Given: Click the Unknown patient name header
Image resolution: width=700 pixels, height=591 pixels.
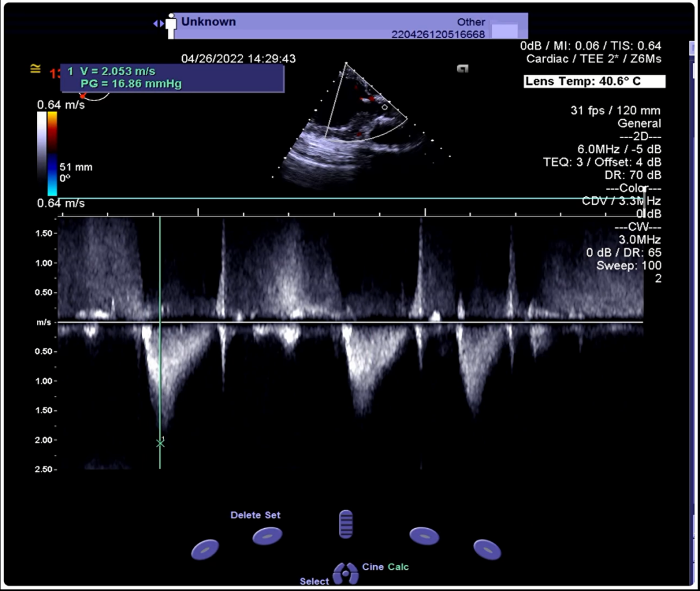Looking at the screenshot, I should (209, 21).
